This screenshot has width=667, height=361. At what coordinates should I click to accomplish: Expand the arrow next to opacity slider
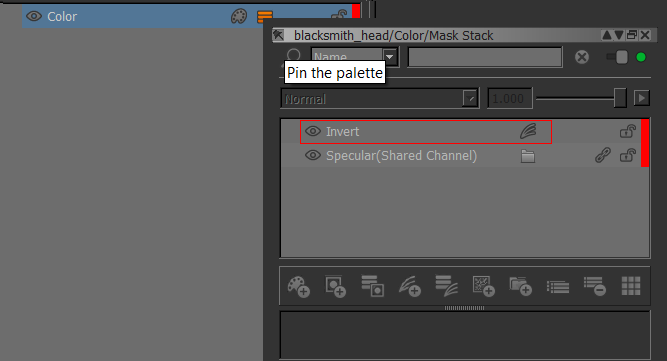pos(641,98)
